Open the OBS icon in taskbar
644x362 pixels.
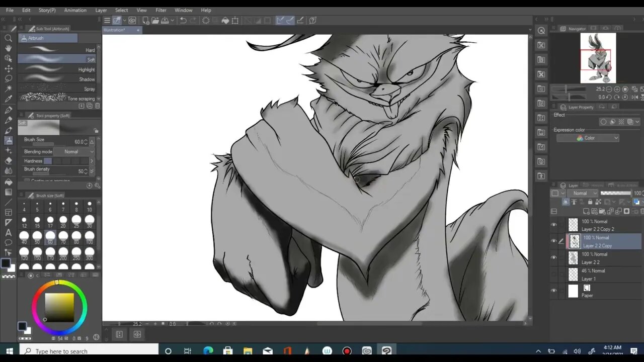click(347, 351)
